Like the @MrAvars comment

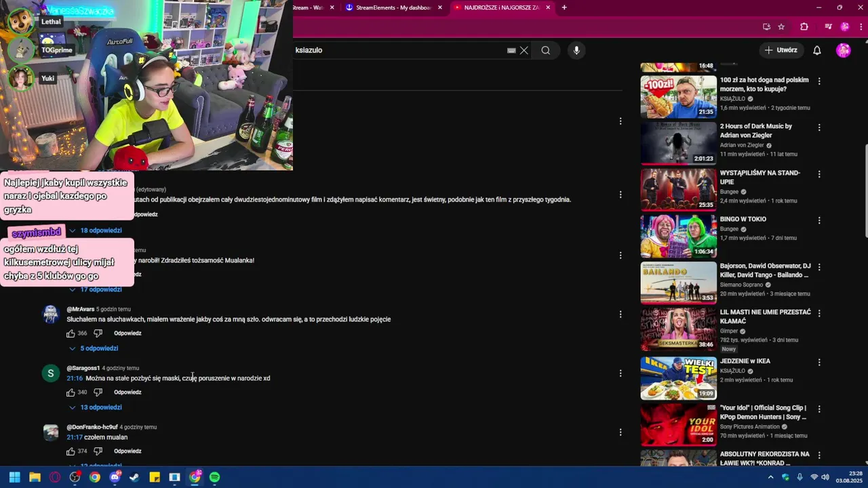tap(71, 333)
